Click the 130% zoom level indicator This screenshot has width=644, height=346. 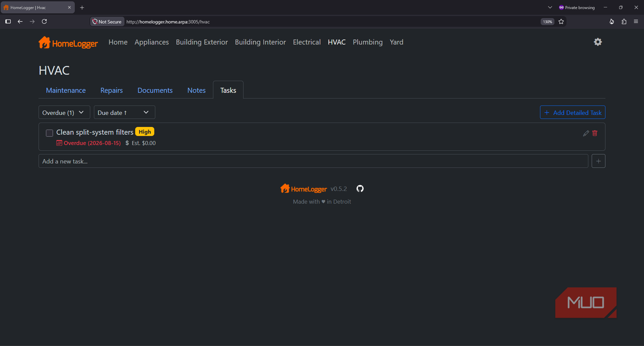point(547,21)
